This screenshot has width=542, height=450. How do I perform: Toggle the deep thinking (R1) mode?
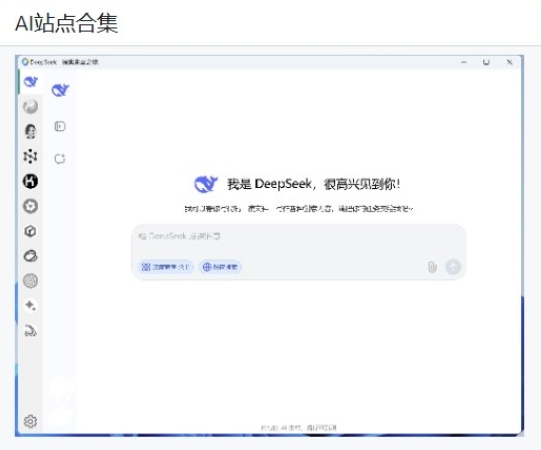(x=166, y=267)
